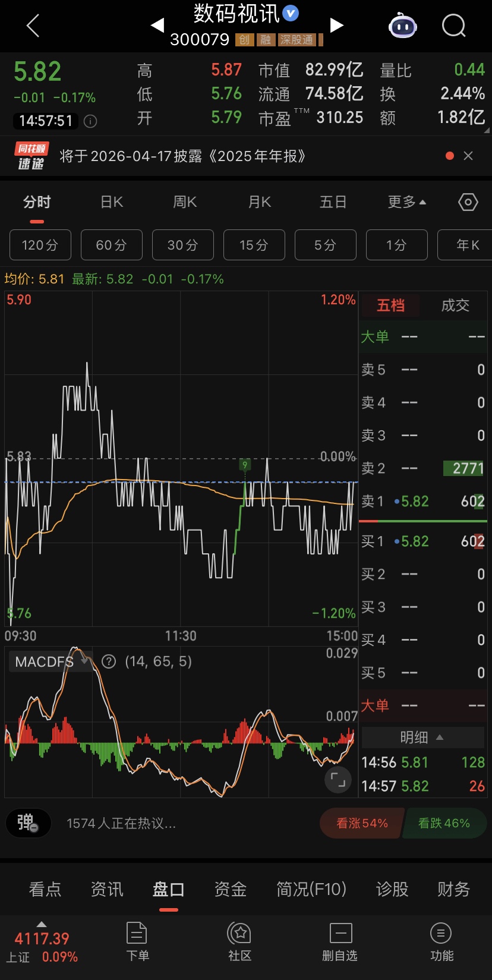Open the 简况(F10) tab
492x980 pixels.
[311, 889]
